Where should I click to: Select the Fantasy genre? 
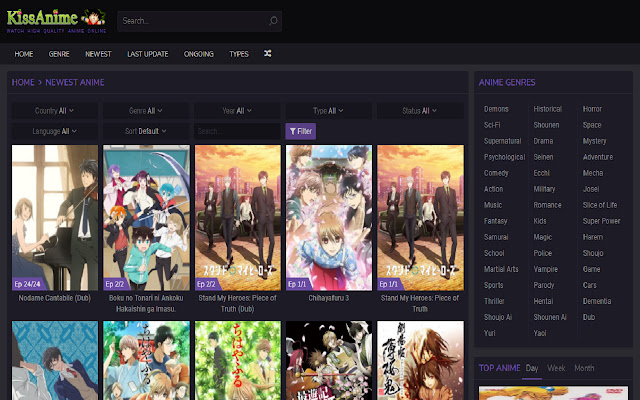(x=496, y=221)
